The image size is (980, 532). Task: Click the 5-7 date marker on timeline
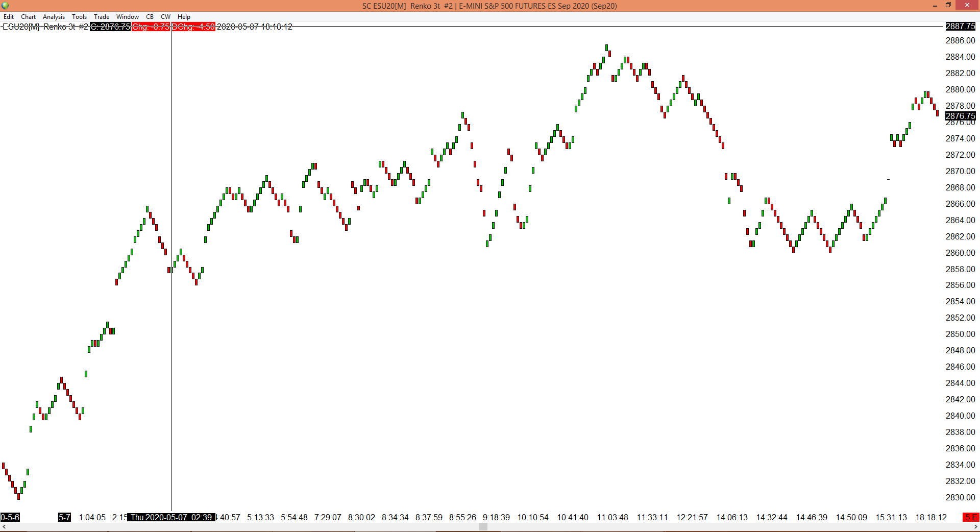[64, 517]
